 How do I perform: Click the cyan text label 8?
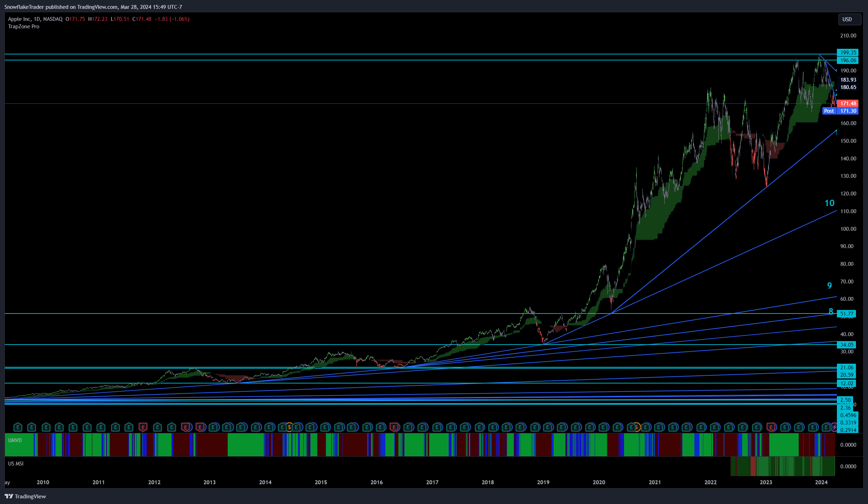(x=831, y=311)
